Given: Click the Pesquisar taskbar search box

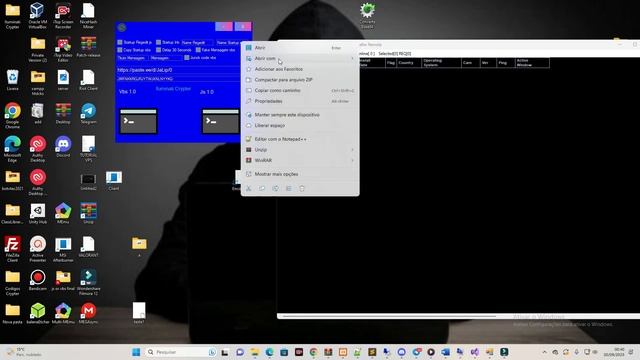Looking at the screenshot, I should click(x=181, y=352).
